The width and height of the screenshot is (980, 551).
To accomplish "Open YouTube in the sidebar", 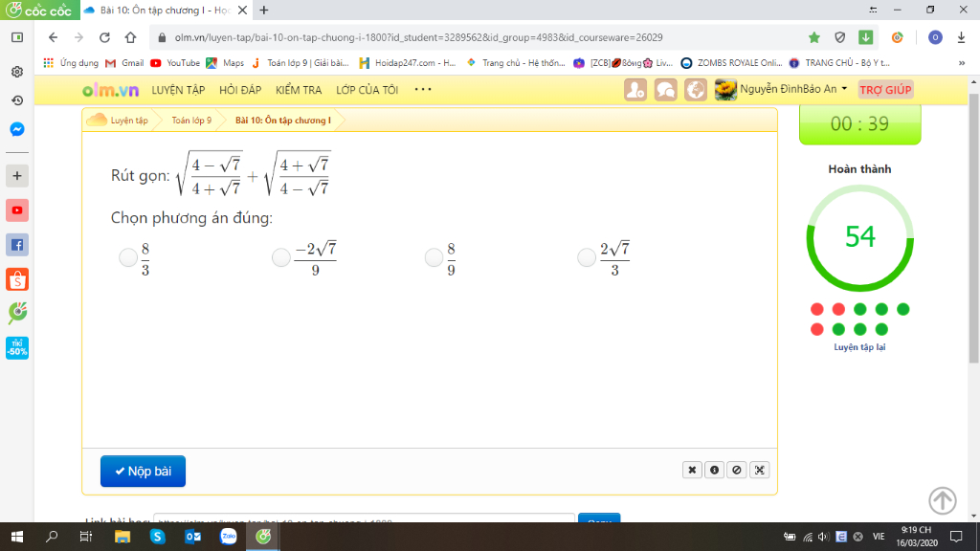I will pos(17,210).
